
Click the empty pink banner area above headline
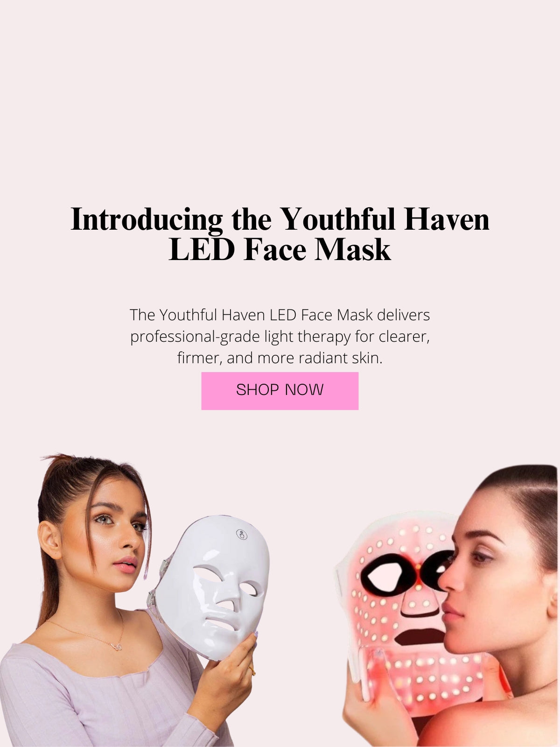point(280,93)
